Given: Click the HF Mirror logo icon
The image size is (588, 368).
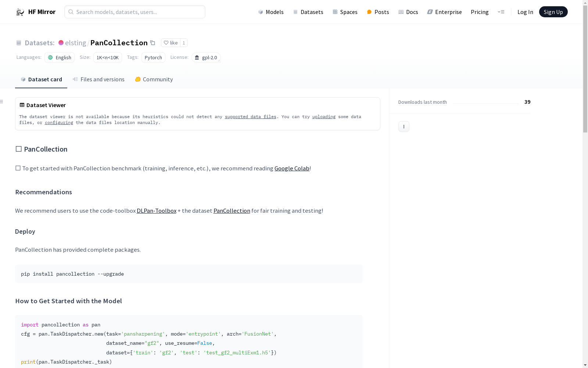Looking at the screenshot, I should click(20, 12).
